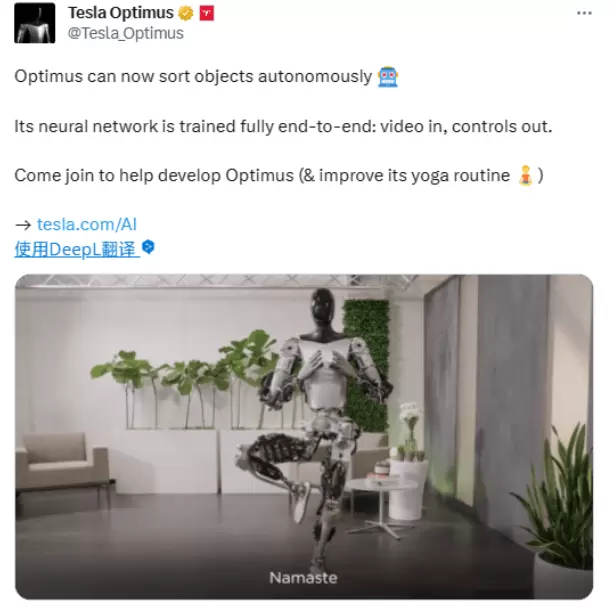
Task: Click the gold verified badge
Action: [x=186, y=13]
